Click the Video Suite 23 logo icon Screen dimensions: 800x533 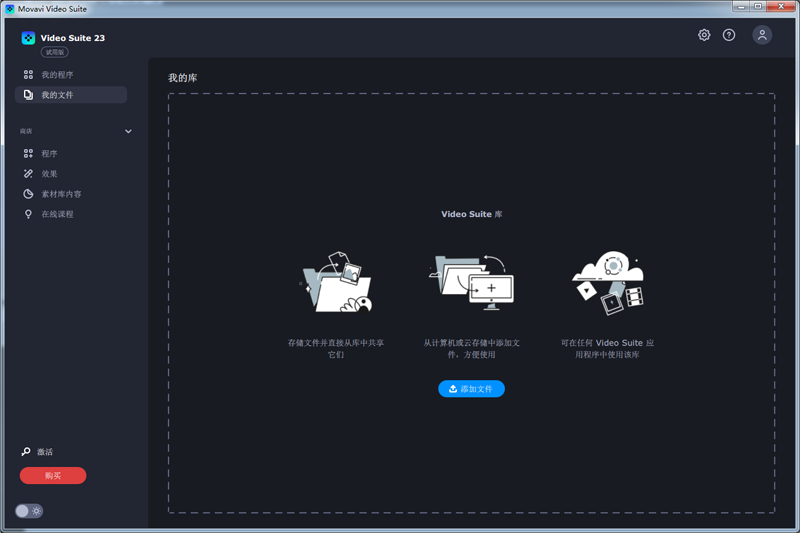28,38
